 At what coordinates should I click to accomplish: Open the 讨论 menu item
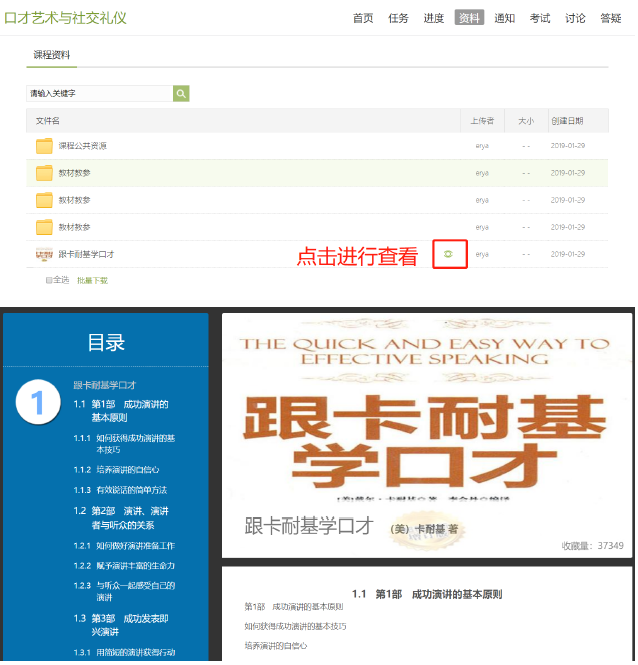coord(576,18)
